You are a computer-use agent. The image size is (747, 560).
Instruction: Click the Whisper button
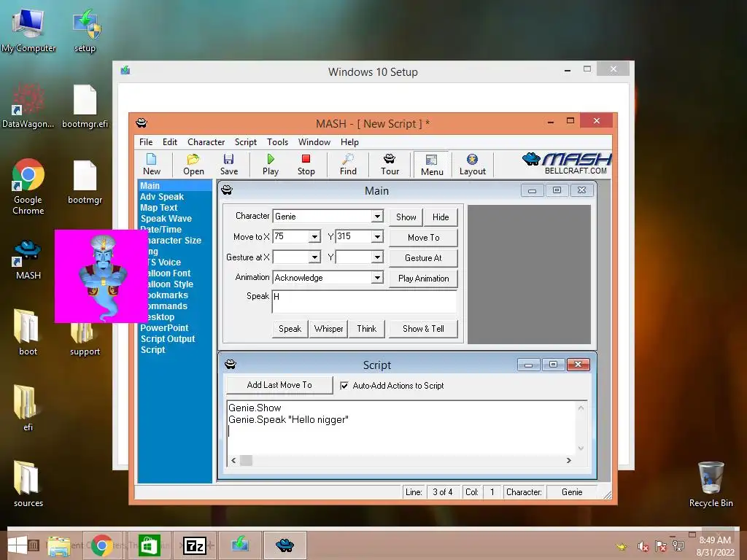click(x=328, y=329)
